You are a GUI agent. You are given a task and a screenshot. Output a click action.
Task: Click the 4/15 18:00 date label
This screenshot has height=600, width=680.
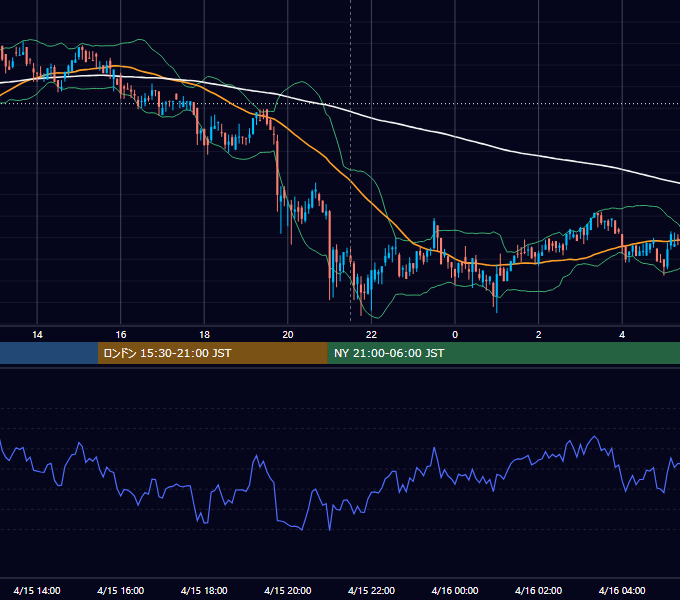pyautogui.click(x=204, y=590)
